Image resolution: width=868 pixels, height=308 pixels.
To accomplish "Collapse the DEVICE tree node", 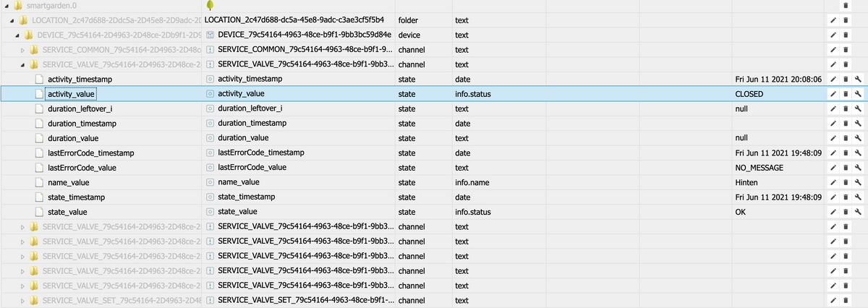I will click(19, 35).
